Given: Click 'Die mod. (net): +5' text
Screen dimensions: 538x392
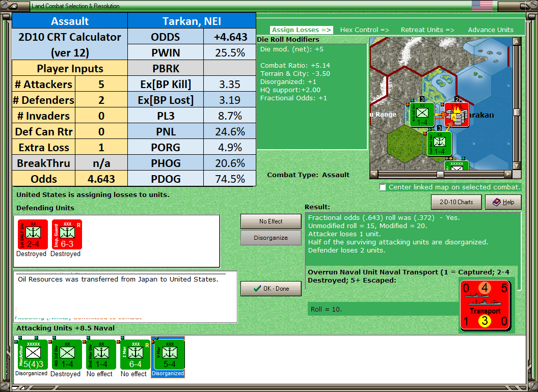Looking at the screenshot, I should pos(291,49).
